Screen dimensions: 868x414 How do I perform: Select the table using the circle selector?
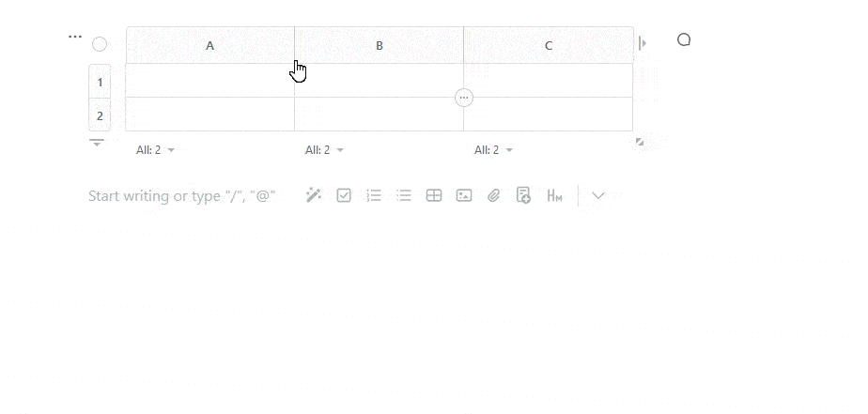[100, 44]
